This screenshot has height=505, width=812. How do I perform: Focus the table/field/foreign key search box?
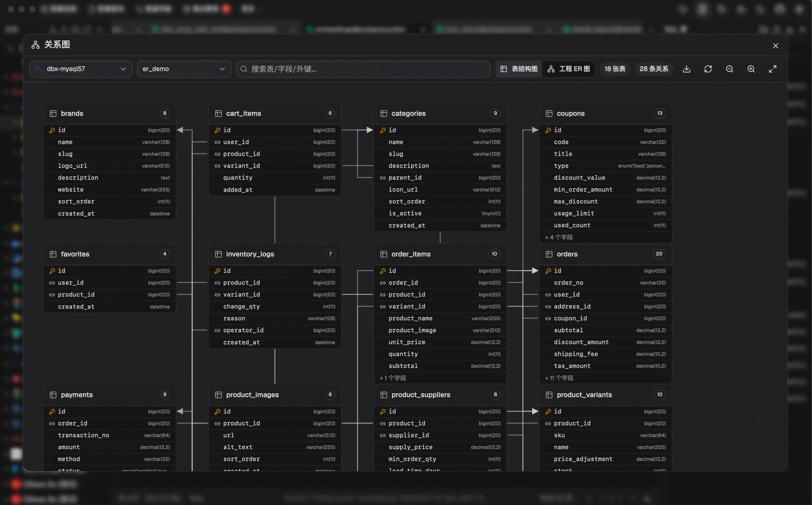point(363,69)
